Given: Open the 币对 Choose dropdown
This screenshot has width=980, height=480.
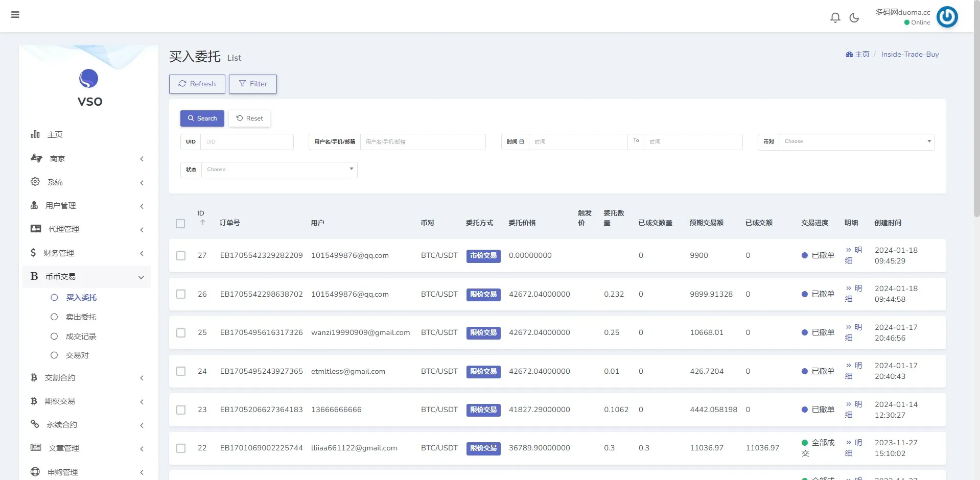Looking at the screenshot, I should (x=856, y=141).
